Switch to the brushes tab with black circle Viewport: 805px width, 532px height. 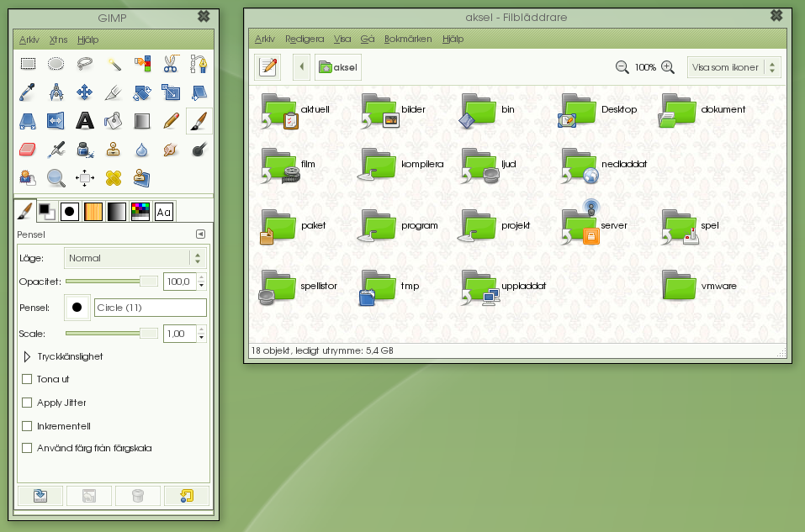70,211
